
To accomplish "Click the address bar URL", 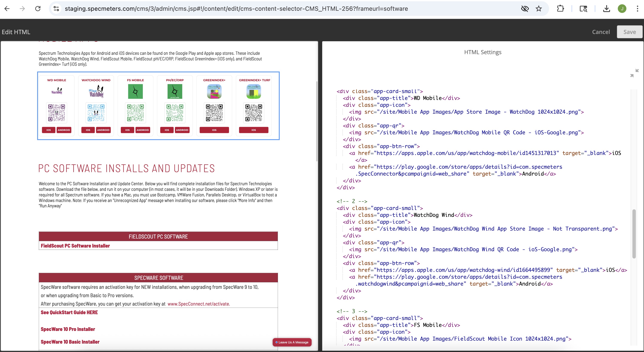I will pyautogui.click(x=236, y=9).
